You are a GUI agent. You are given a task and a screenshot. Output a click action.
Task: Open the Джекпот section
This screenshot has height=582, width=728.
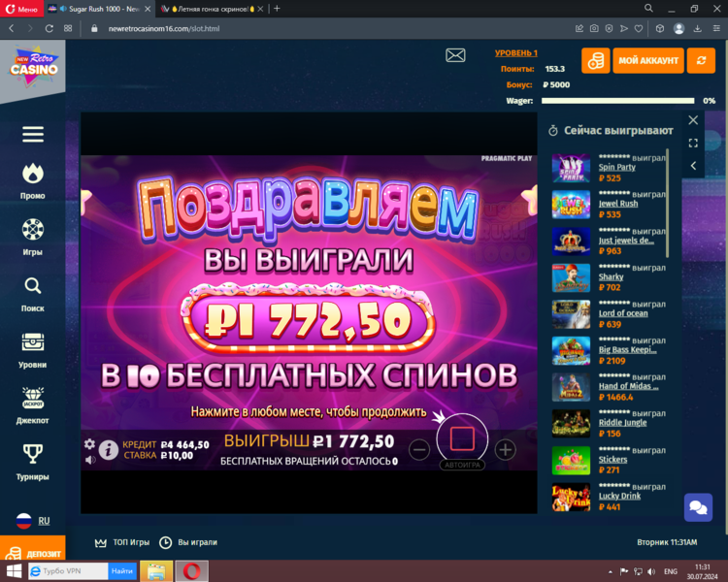pos(32,406)
